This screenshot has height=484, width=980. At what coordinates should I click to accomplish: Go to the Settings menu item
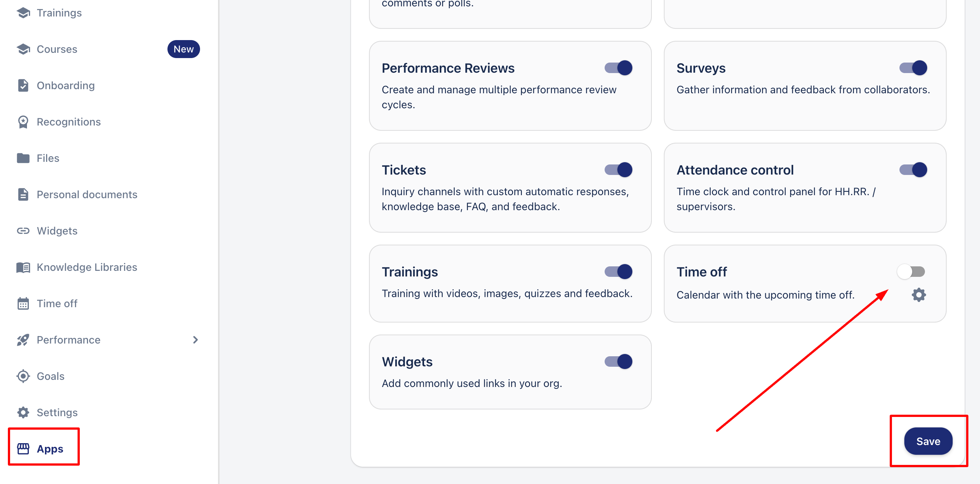[x=57, y=412]
